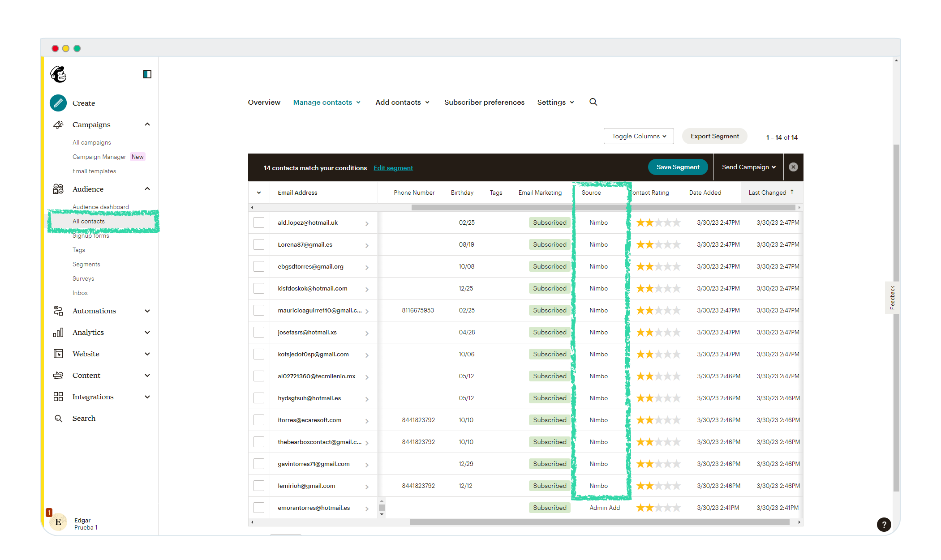The width and height of the screenshot is (941, 560).
Task: Open the Edit segment link
Action: pyautogui.click(x=393, y=167)
